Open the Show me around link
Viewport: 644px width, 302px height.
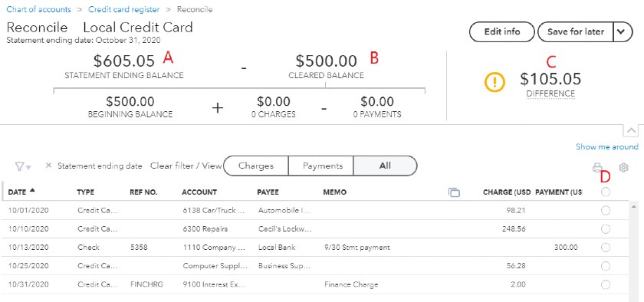click(607, 146)
